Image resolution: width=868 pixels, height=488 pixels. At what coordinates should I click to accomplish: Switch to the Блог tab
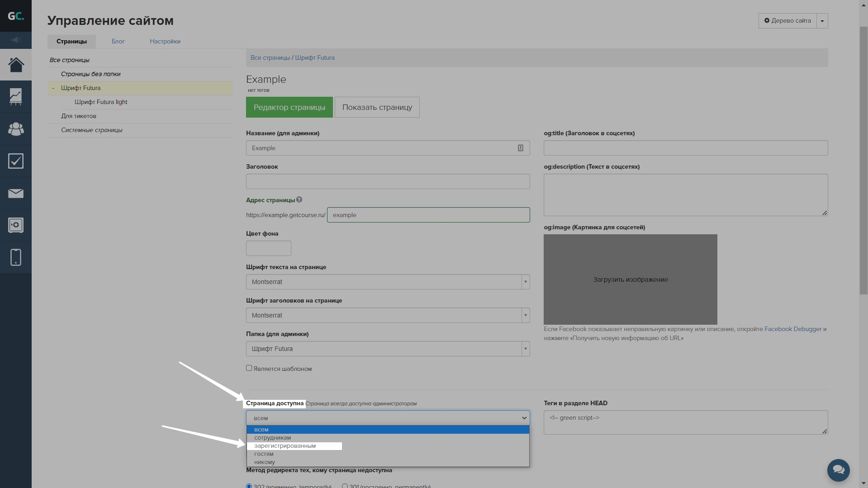[118, 41]
